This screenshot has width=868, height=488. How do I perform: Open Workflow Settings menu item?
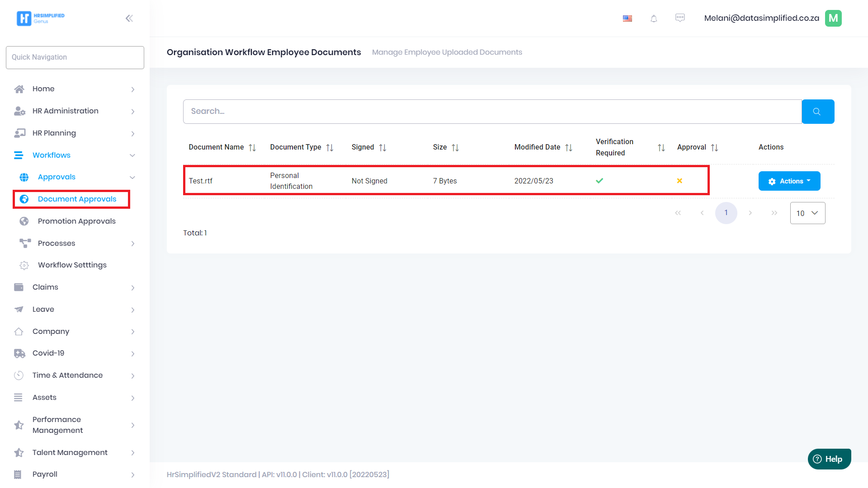(72, 265)
